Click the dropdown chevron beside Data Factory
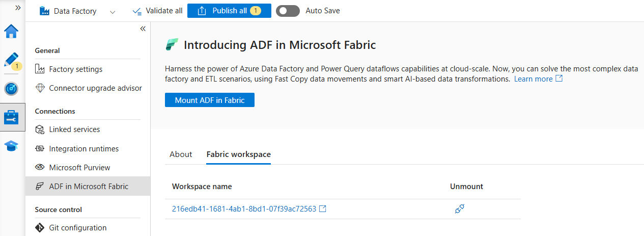The height and width of the screenshot is (236, 644). coord(113,11)
